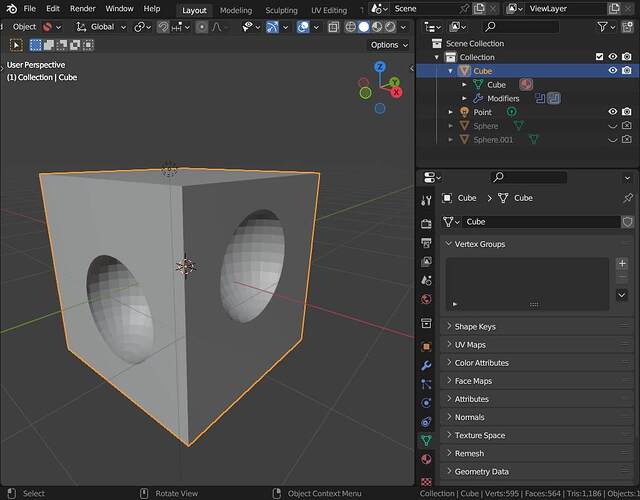Screen dimensions: 640x500
Task: Open the Object Data (mesh) properties tab
Action: pyautogui.click(x=426, y=440)
